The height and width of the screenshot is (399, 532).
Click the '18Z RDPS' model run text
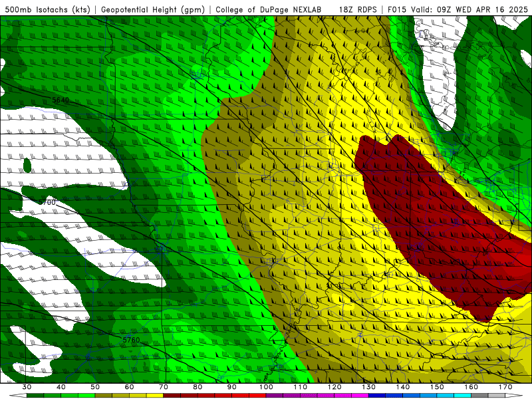[358, 9]
